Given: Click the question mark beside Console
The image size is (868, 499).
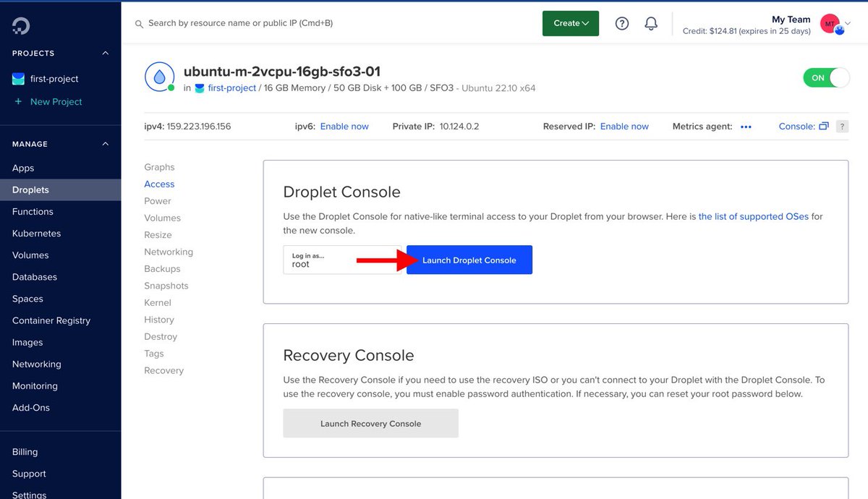Looking at the screenshot, I should click(841, 126).
